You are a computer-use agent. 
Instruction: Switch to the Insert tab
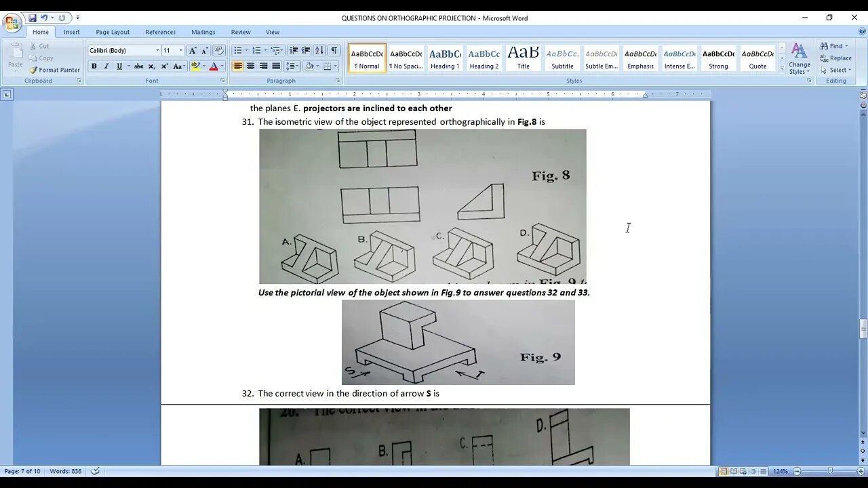click(72, 32)
